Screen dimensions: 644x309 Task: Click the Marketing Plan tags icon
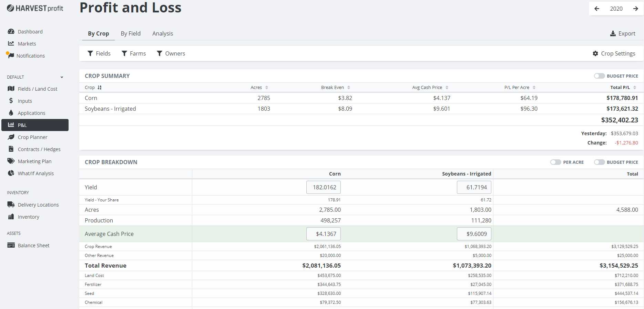pyautogui.click(x=11, y=161)
